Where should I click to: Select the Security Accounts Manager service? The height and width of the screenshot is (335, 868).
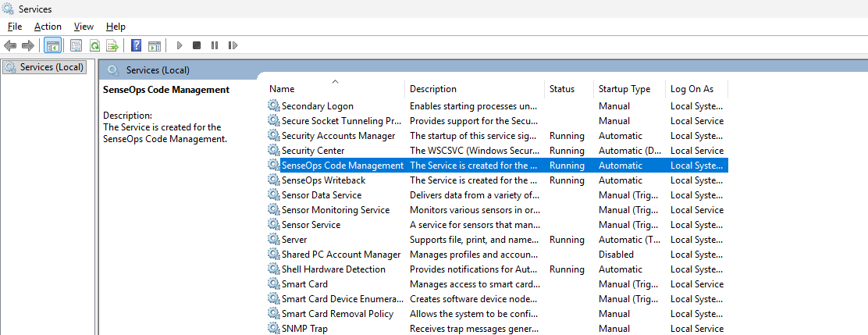pos(338,136)
